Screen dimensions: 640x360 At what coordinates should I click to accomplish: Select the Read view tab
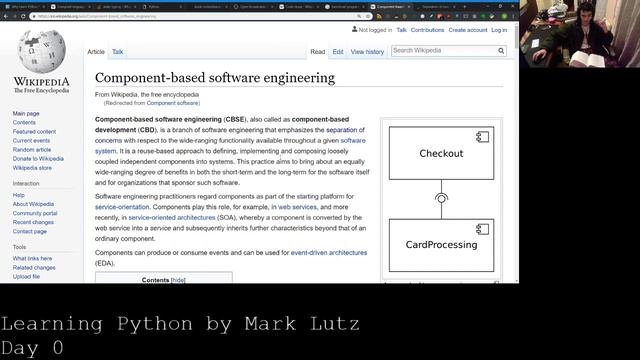(318, 52)
